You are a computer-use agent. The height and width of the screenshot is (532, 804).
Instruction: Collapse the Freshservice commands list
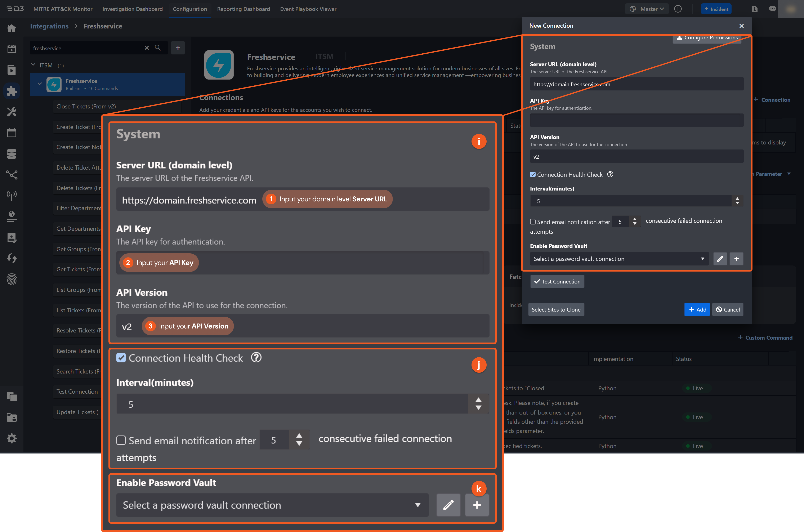pyautogui.click(x=40, y=84)
